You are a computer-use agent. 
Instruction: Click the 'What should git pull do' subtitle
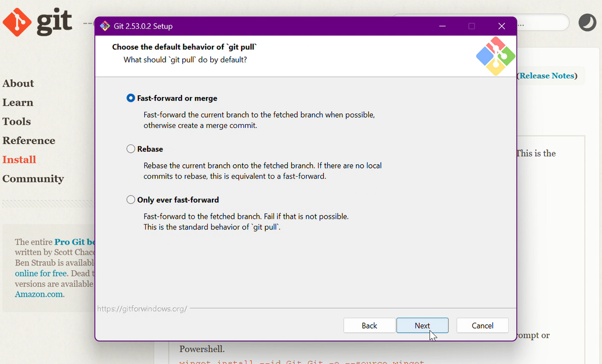pyautogui.click(x=185, y=60)
